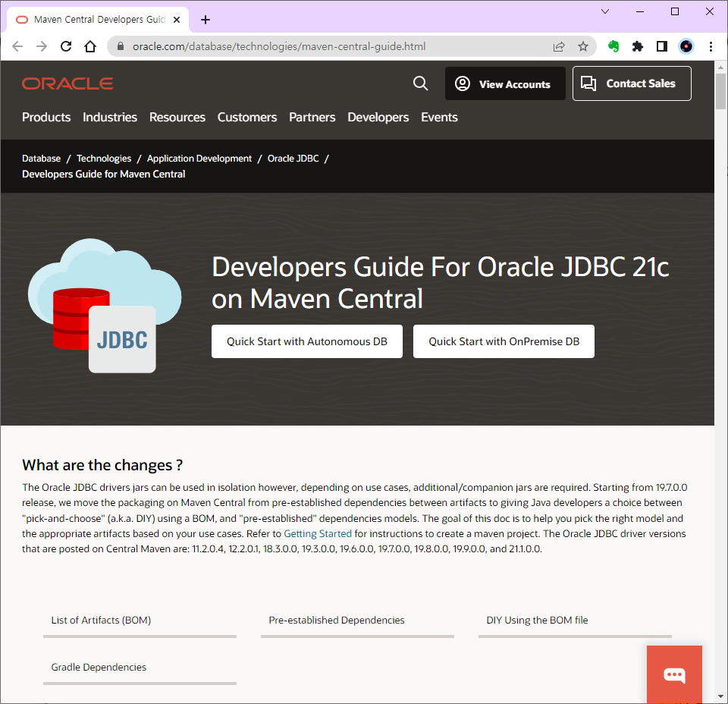Toggle the browser side panel icon
The width and height of the screenshot is (728, 704).
pos(661,46)
